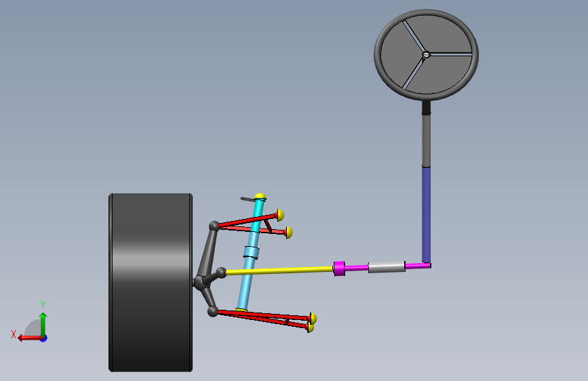Click the steering wheel center hub

coord(426,55)
